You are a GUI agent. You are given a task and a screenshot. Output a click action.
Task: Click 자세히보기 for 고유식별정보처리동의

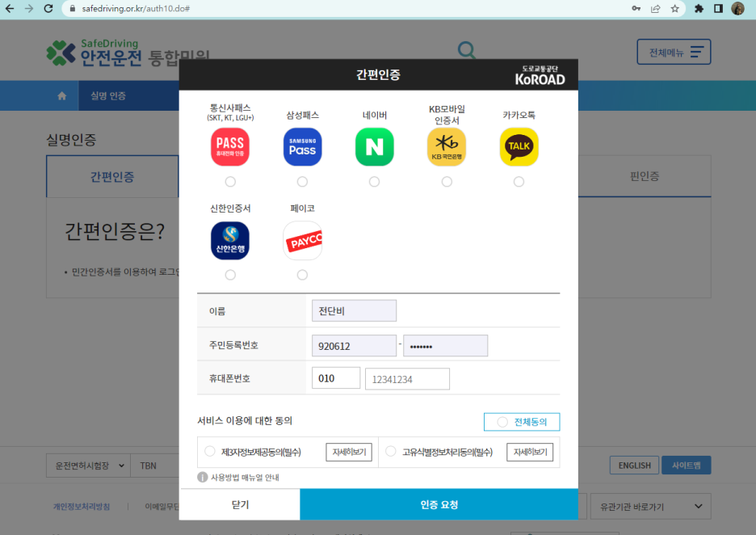tap(530, 452)
